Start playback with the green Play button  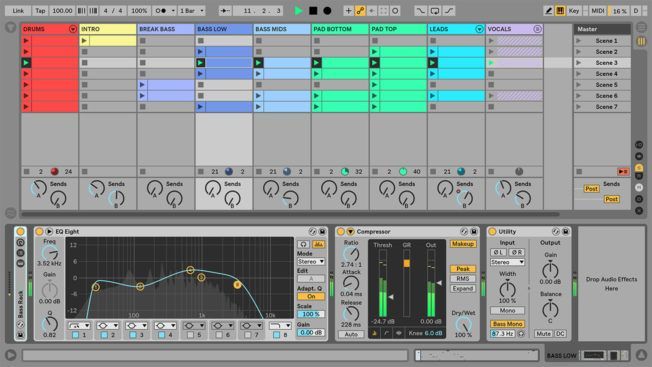298,11
